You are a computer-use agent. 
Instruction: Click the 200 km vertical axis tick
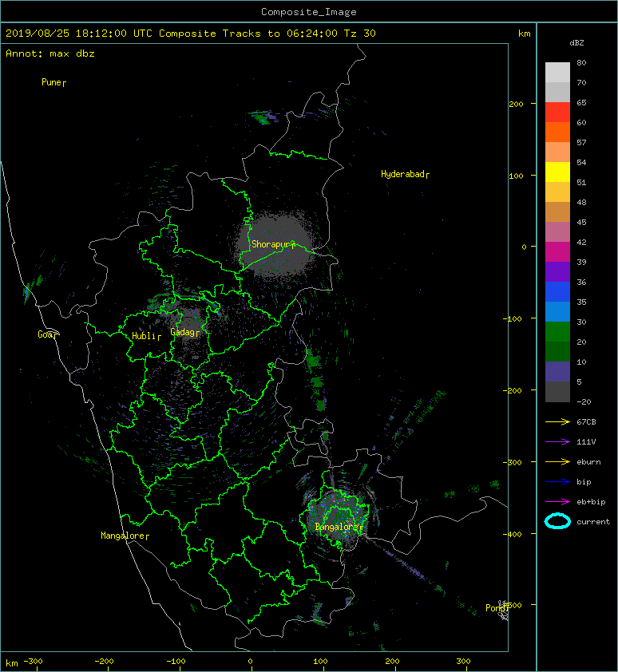pyautogui.click(x=517, y=104)
